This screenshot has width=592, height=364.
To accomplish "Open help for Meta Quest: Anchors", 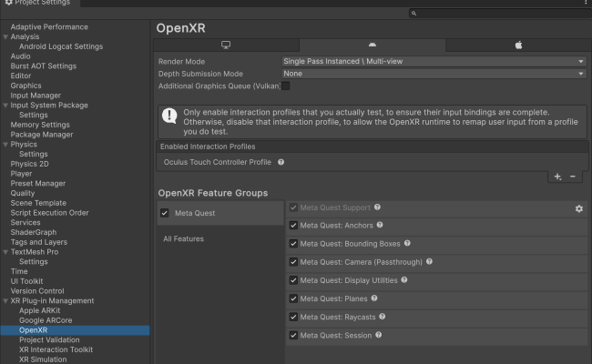I will tap(380, 225).
